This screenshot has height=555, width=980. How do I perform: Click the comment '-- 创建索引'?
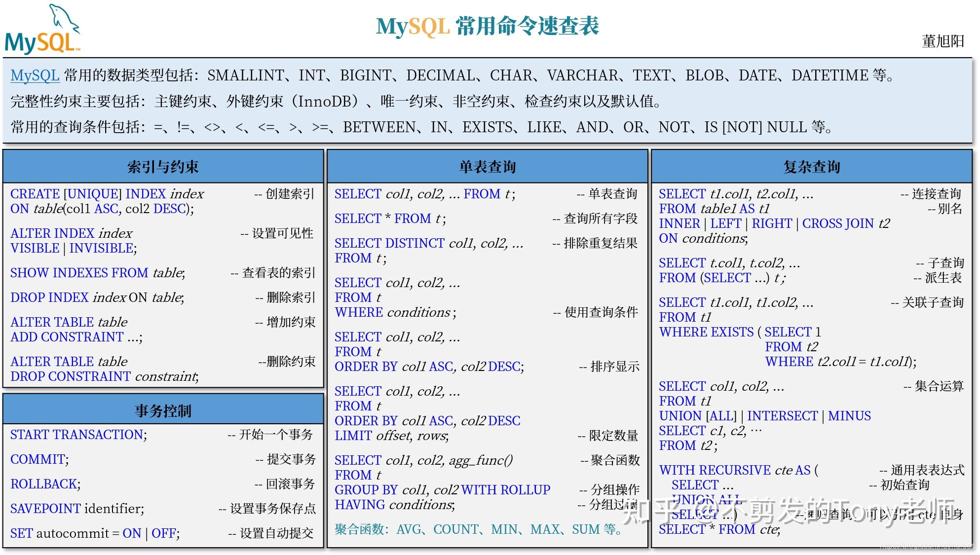pos(284,194)
